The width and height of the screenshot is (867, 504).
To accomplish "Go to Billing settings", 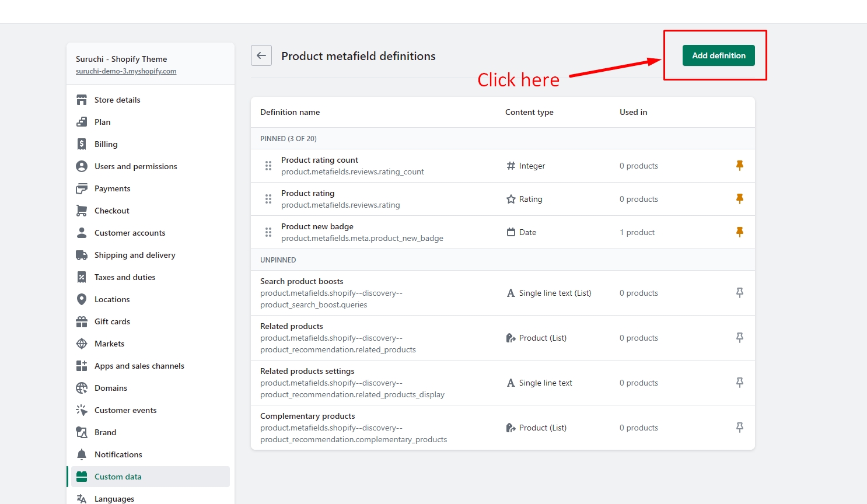I will (106, 144).
